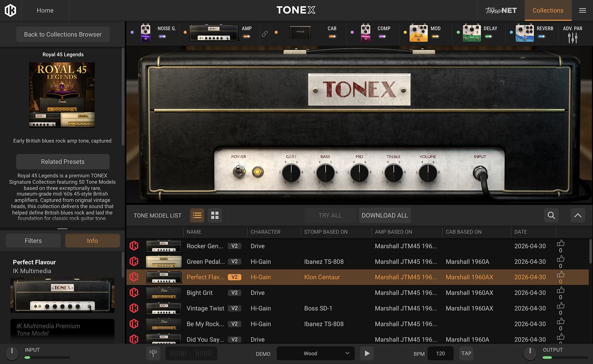
Task: Like the Vintage Twist tone model
Action: [560, 306]
